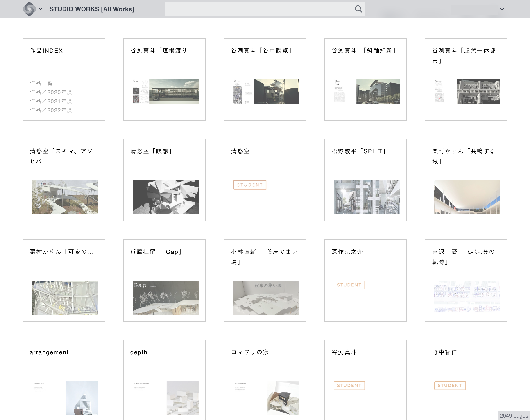Click the magnifying glass search icon
Screen dimensions: 530x420
(x=358, y=9)
